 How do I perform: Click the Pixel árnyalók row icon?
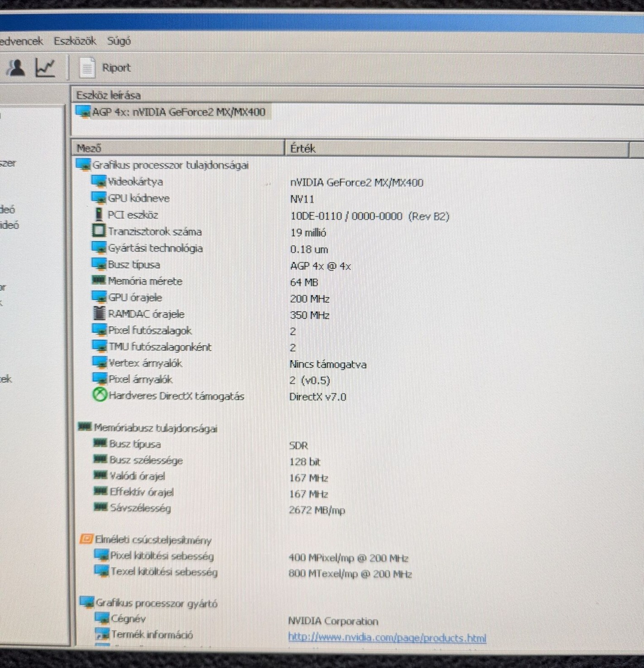pyautogui.click(x=99, y=379)
